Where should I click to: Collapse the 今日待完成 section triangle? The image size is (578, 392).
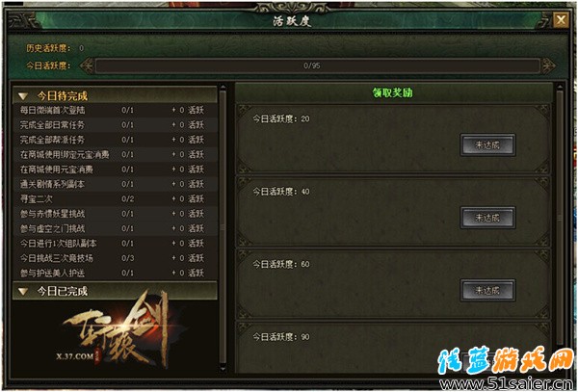[x=23, y=96]
